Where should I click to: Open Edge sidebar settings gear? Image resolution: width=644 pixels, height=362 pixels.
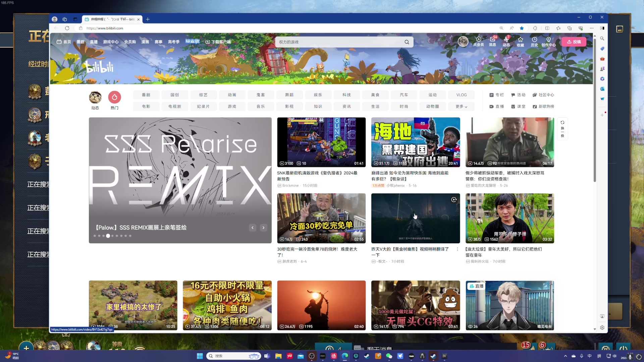pos(602,328)
